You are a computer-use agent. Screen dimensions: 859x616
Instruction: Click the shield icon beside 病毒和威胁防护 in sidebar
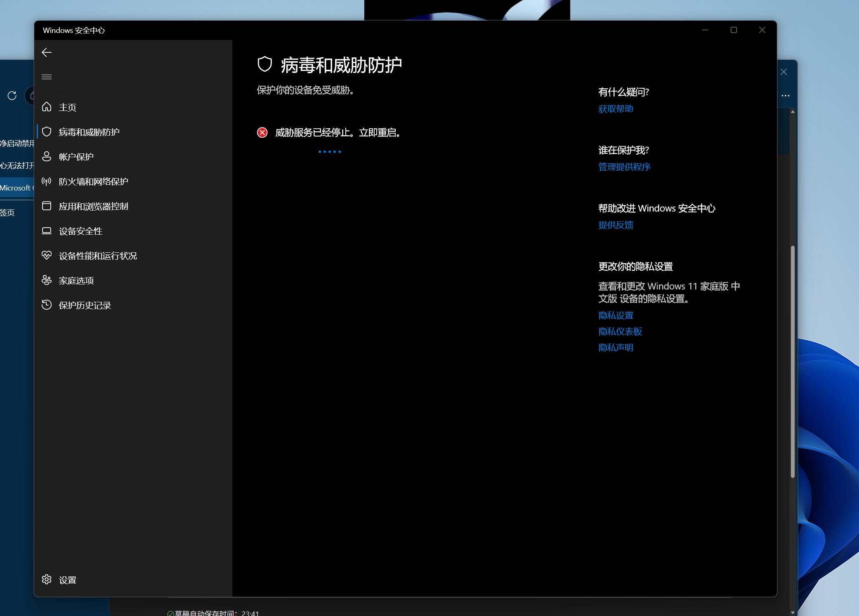[x=47, y=132]
